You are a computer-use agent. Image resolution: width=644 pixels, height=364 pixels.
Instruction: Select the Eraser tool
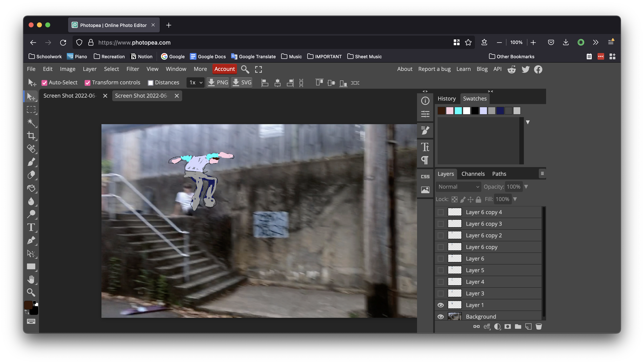[x=31, y=175]
